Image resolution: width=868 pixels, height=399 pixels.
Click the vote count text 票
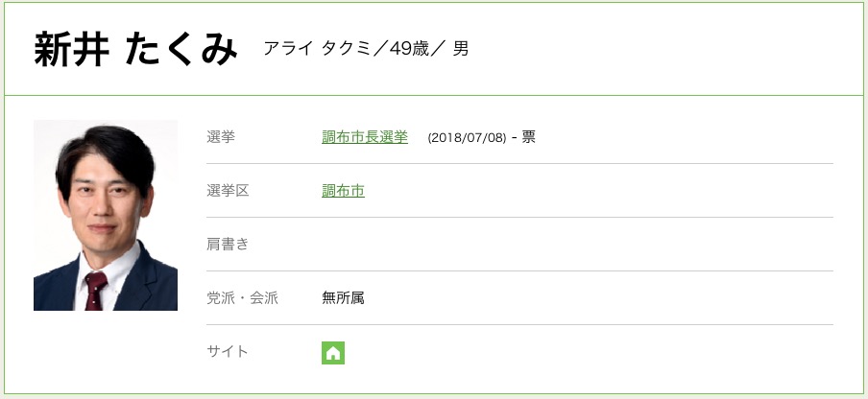click(529, 137)
